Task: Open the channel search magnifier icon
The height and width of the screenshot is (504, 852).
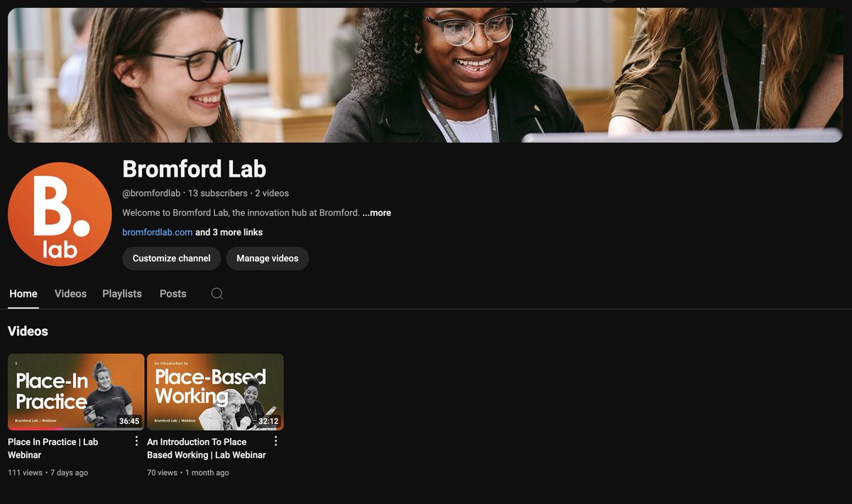Action: [217, 294]
